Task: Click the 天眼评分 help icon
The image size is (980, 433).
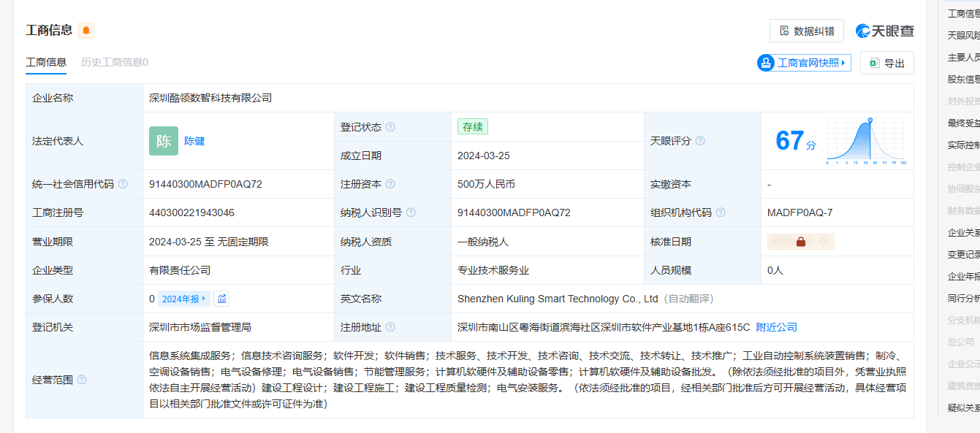Action: pyautogui.click(x=700, y=141)
